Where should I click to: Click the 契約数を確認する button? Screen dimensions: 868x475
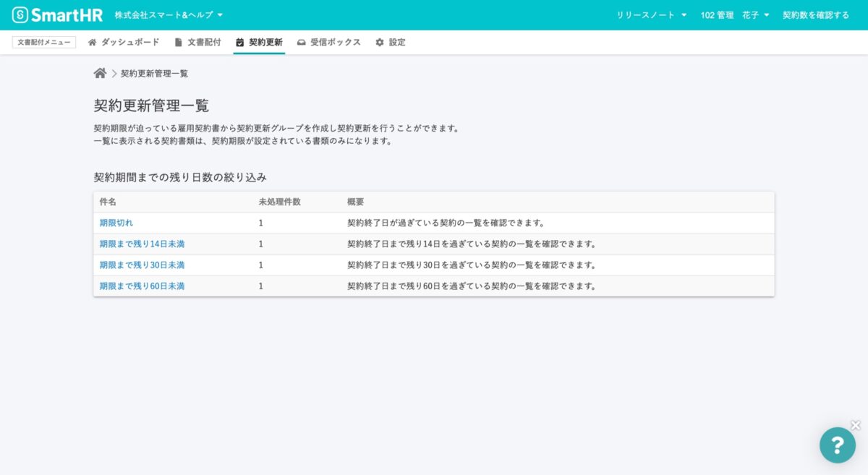(x=818, y=14)
